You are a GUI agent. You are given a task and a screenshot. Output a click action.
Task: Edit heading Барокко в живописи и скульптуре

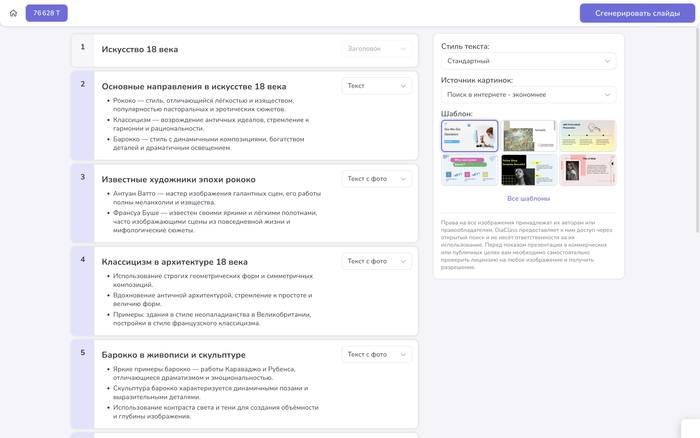coord(174,355)
